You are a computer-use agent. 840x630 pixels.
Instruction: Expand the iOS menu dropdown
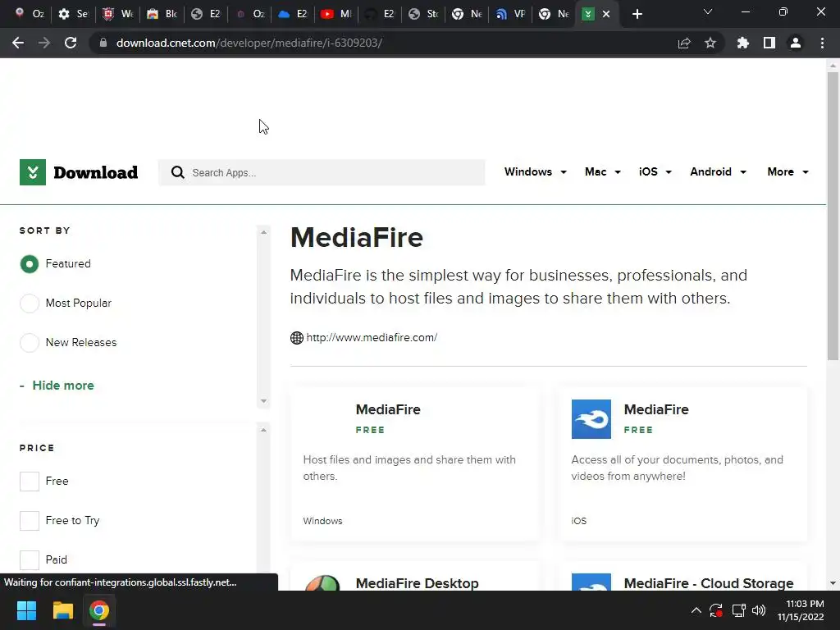click(655, 172)
